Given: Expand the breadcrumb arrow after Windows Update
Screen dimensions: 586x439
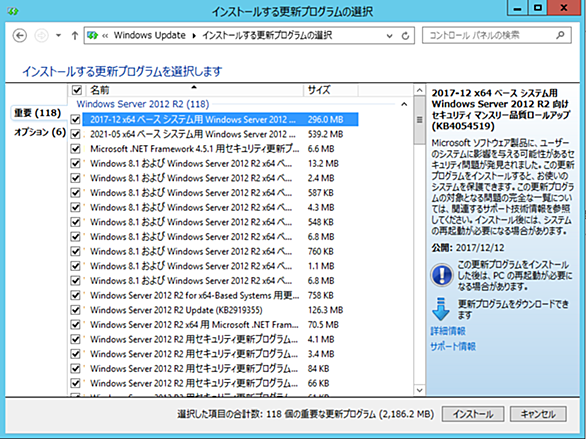Looking at the screenshot, I should (194, 36).
